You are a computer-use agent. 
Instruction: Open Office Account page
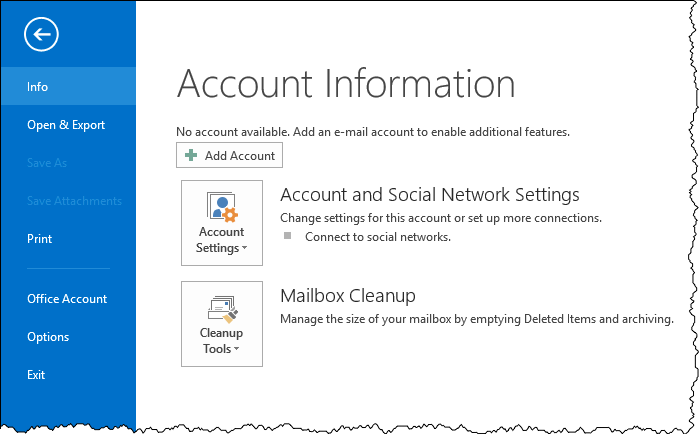pyautogui.click(x=68, y=299)
